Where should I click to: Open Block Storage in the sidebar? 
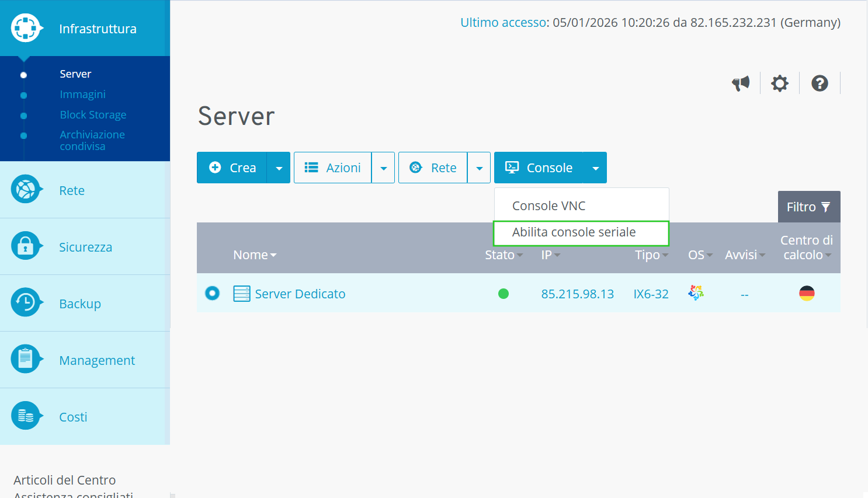pyautogui.click(x=93, y=115)
